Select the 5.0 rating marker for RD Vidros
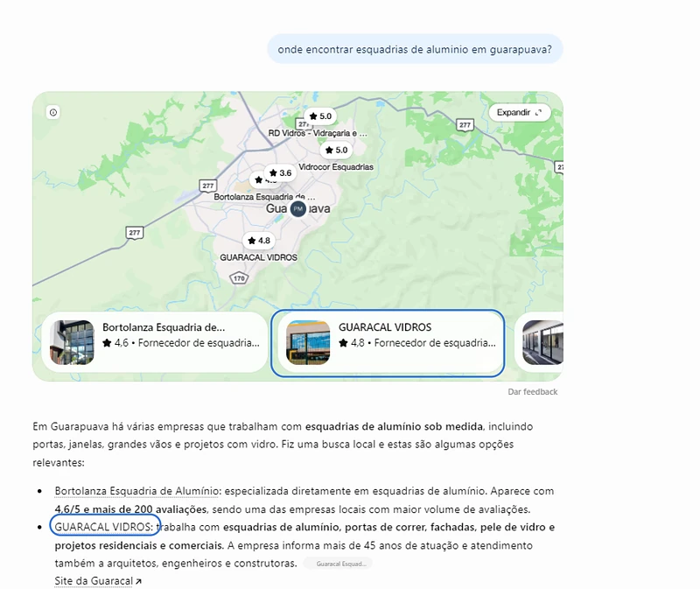This screenshot has width=700, height=589. [x=320, y=116]
